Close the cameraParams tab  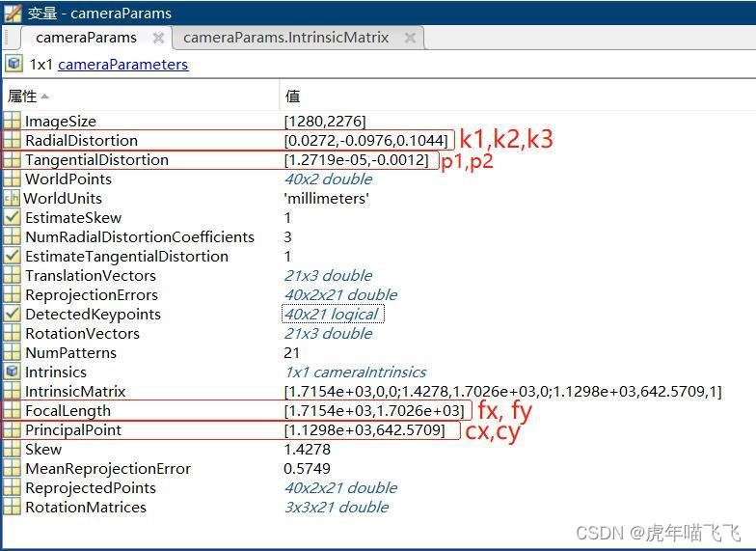(x=158, y=38)
